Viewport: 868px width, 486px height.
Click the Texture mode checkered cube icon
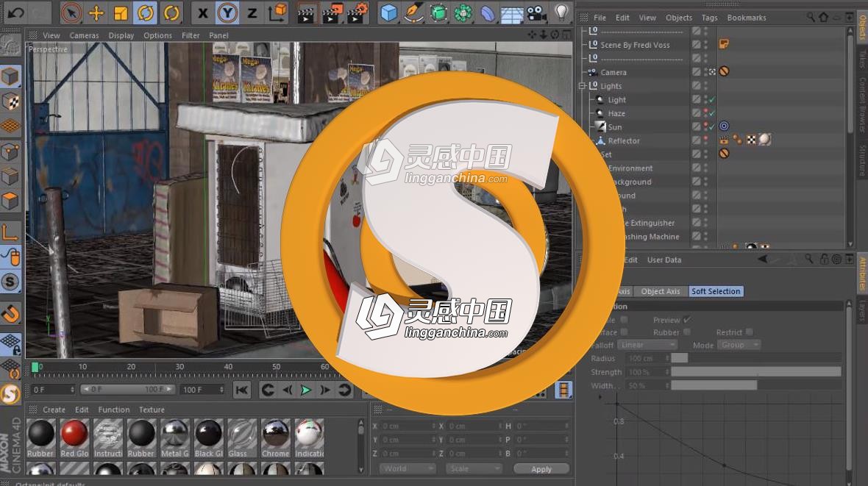(10, 102)
